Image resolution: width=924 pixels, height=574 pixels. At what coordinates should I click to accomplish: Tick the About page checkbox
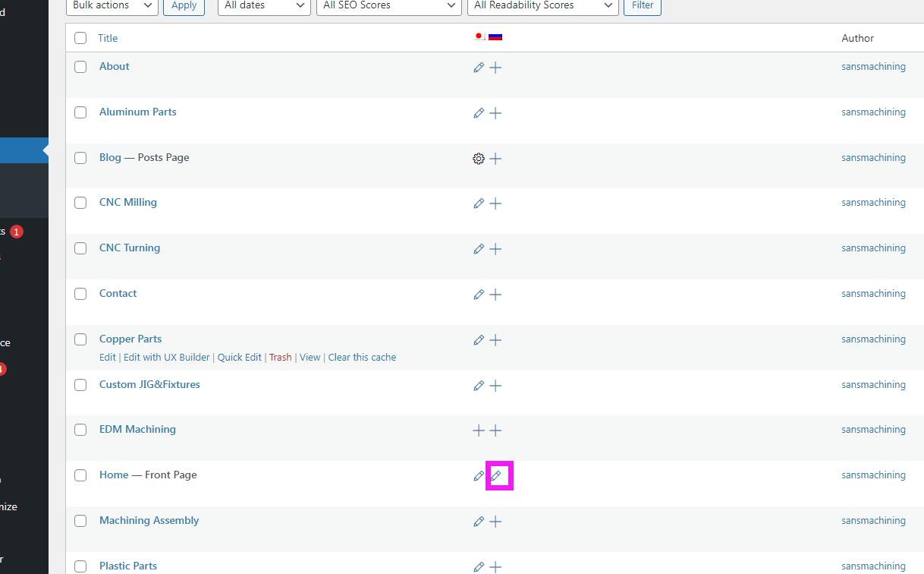pos(80,67)
